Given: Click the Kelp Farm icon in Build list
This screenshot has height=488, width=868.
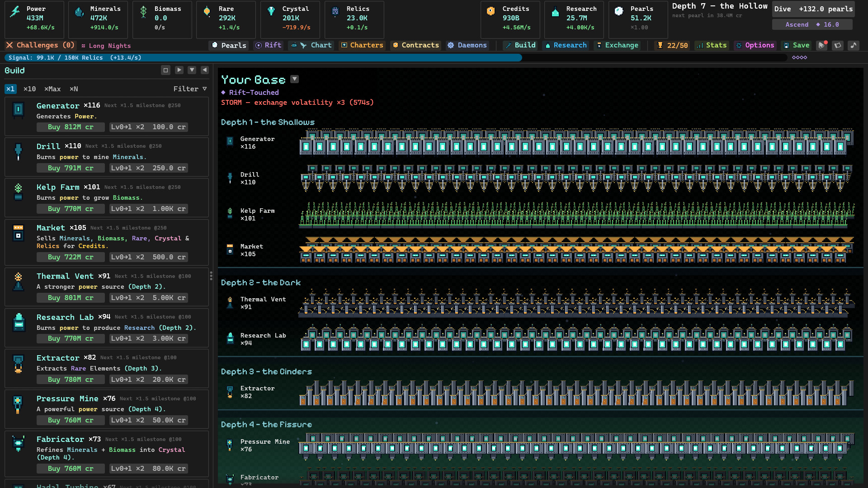Looking at the screenshot, I should point(19,192).
